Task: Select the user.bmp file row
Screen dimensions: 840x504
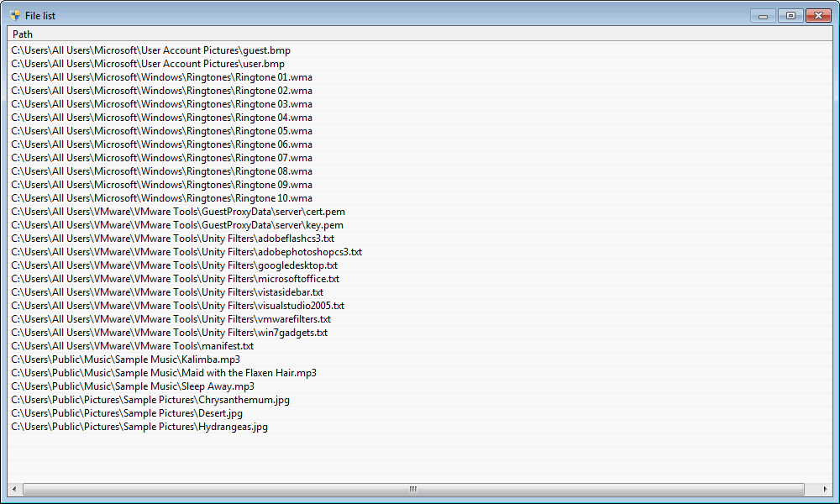Action: (420, 64)
